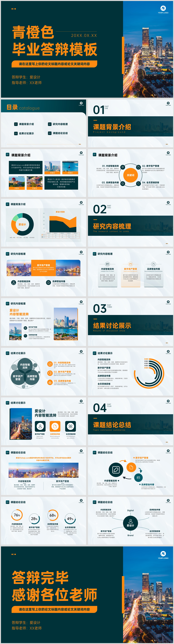Click 指导老师：XX老师 on the cover slide
The height and width of the screenshot is (644, 174).
click(27, 83)
